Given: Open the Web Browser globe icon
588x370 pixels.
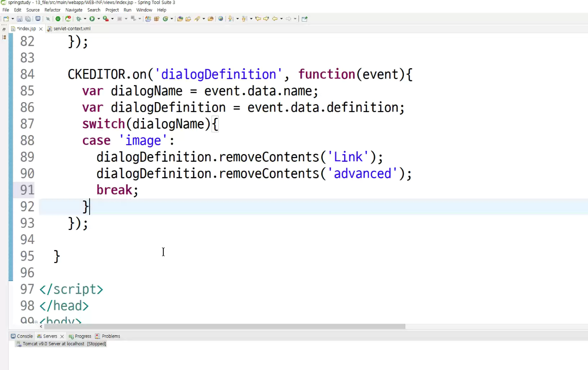Looking at the screenshot, I should pos(221,19).
